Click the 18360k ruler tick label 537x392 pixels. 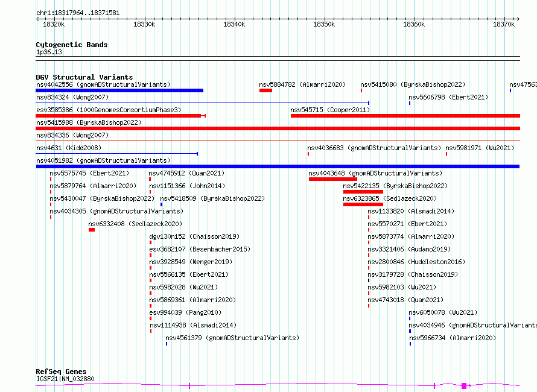pos(414,24)
